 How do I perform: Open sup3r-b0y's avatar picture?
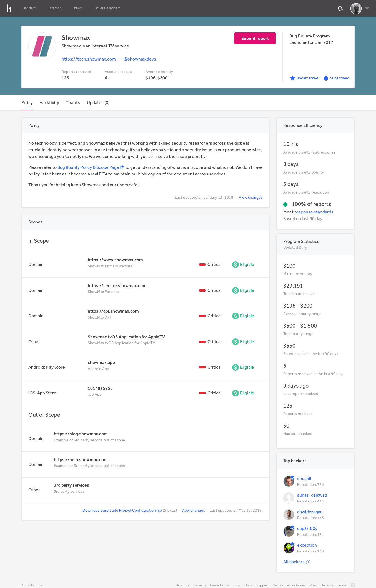click(x=289, y=531)
